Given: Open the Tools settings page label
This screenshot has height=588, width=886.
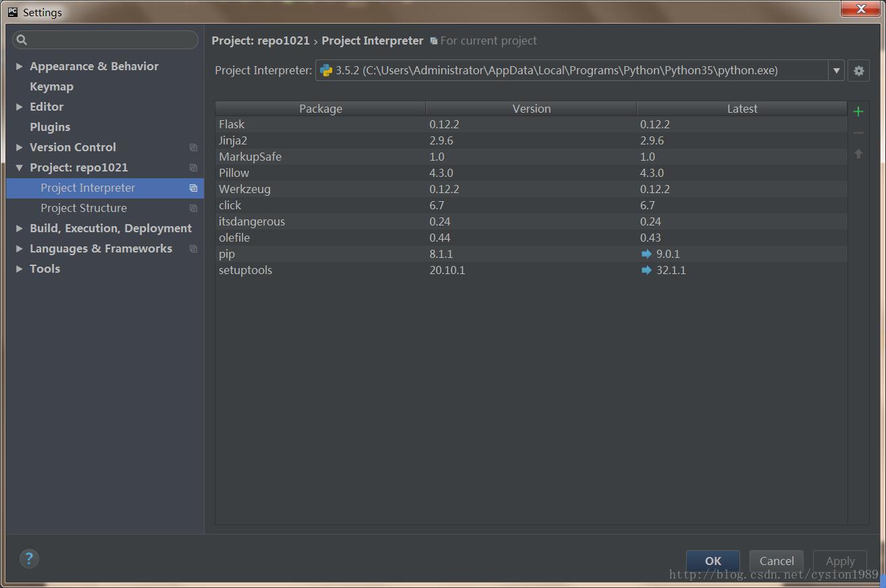Looking at the screenshot, I should pos(45,269).
